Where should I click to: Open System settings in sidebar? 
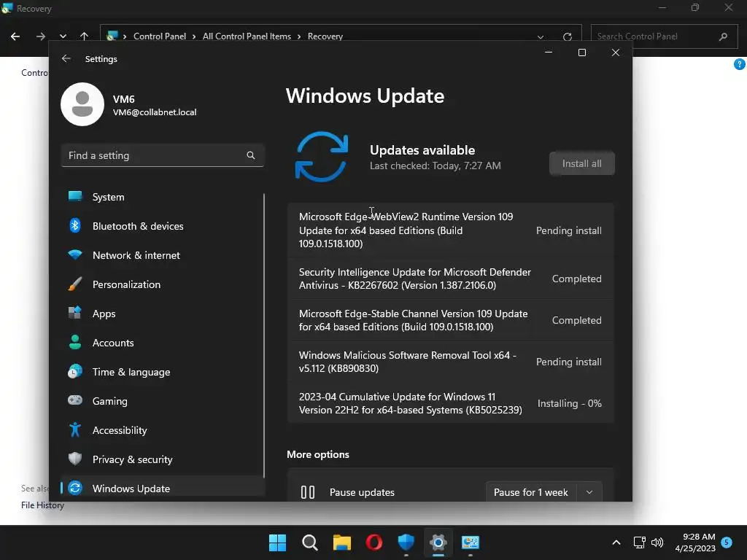point(162,197)
